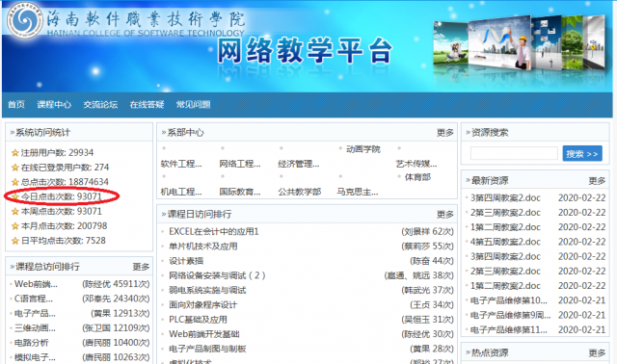The height and width of the screenshot is (364, 617).
Task: Open resource 电子产品维修第9周
Action: click(510, 315)
